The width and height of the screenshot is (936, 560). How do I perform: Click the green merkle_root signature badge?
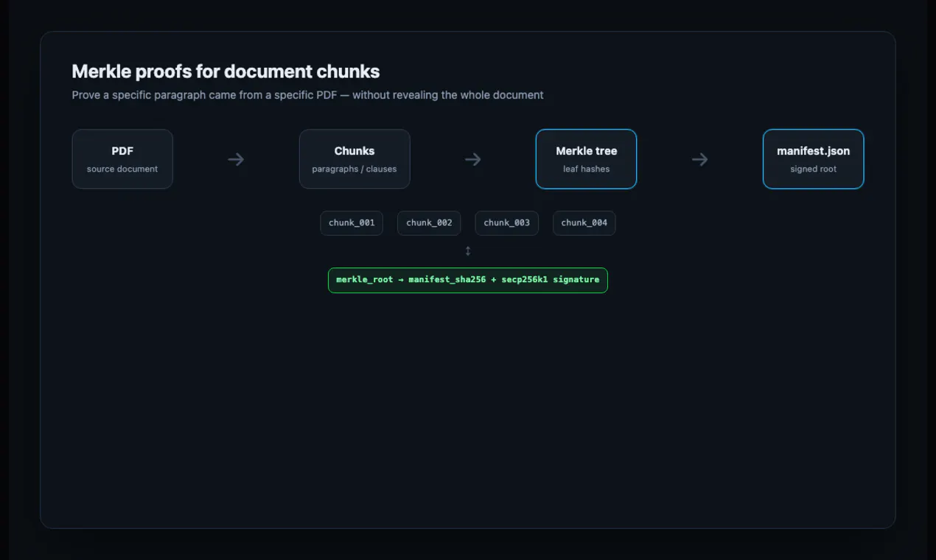click(468, 280)
